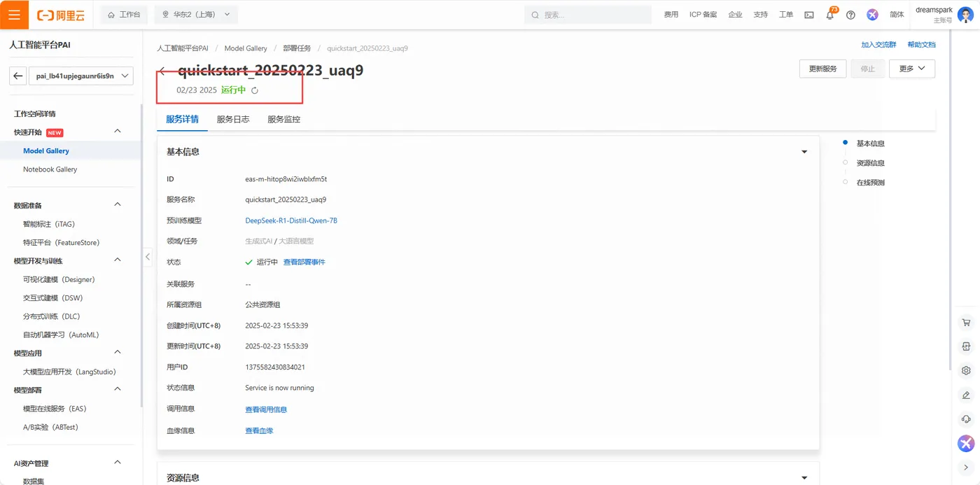Open 企业 in the top menu
This screenshot has width=980, height=485.
tap(735, 15)
